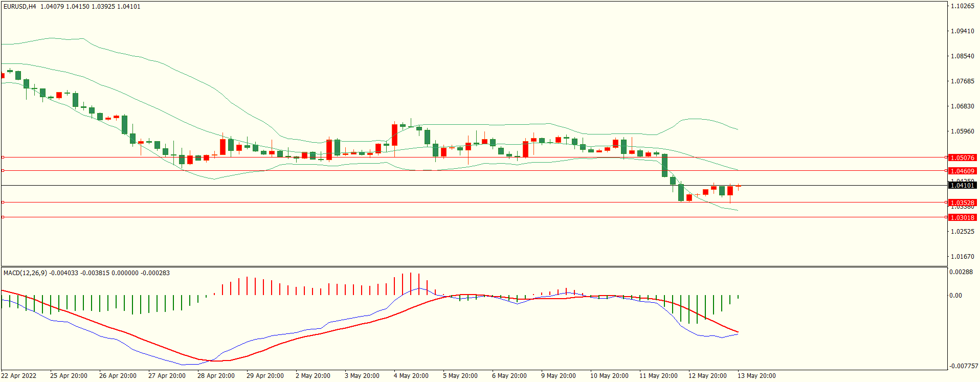This screenshot has height=382, width=980.
Task: Click price scale value 1.02525
Action: tap(962, 232)
